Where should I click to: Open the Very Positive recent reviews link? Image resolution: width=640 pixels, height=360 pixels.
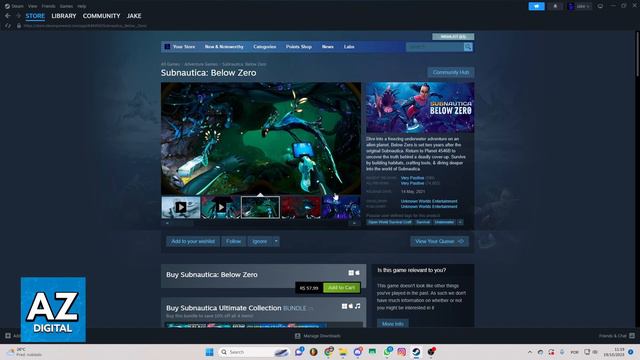tap(412, 178)
